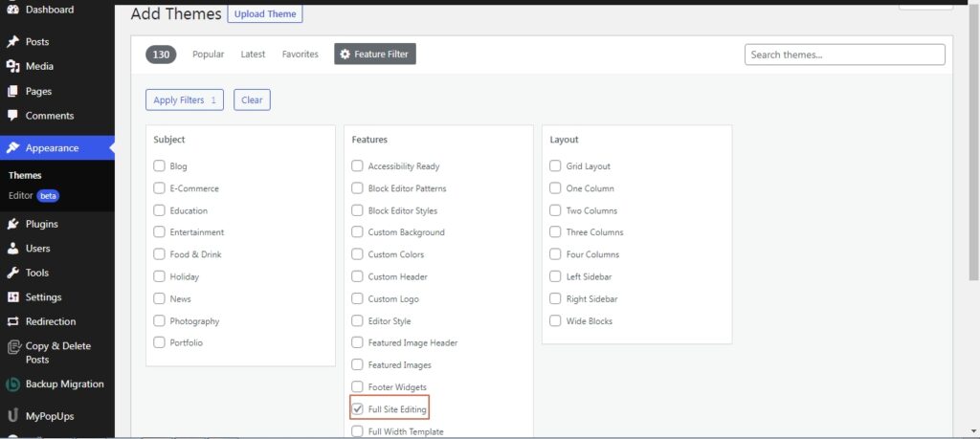This screenshot has height=439, width=980.
Task: Enable the Custom Background feature
Action: pos(358,232)
